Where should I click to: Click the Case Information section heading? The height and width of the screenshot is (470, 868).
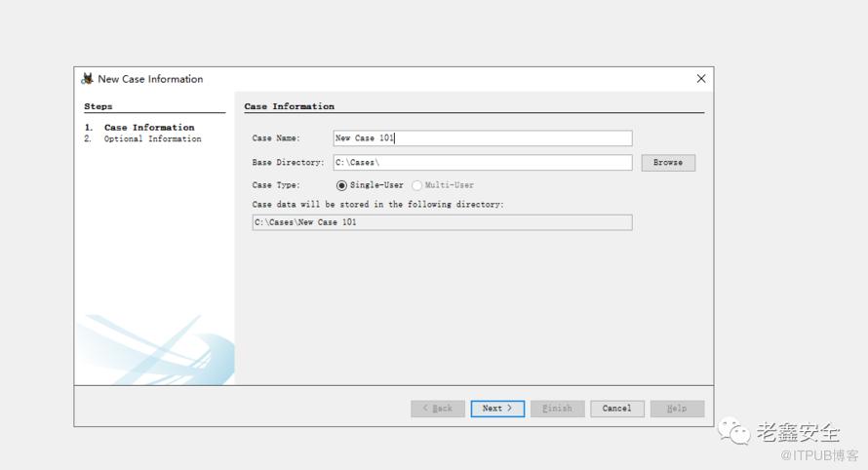(289, 106)
